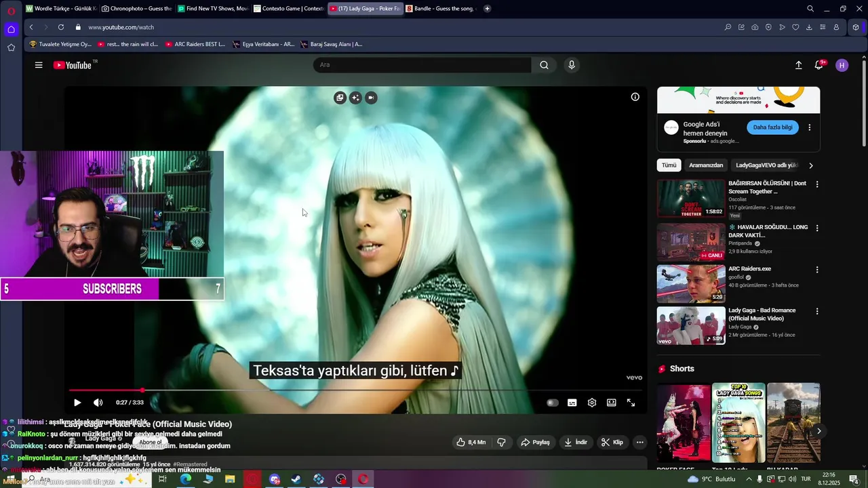Click the create upload icon
868x488 pixels.
click(799, 65)
